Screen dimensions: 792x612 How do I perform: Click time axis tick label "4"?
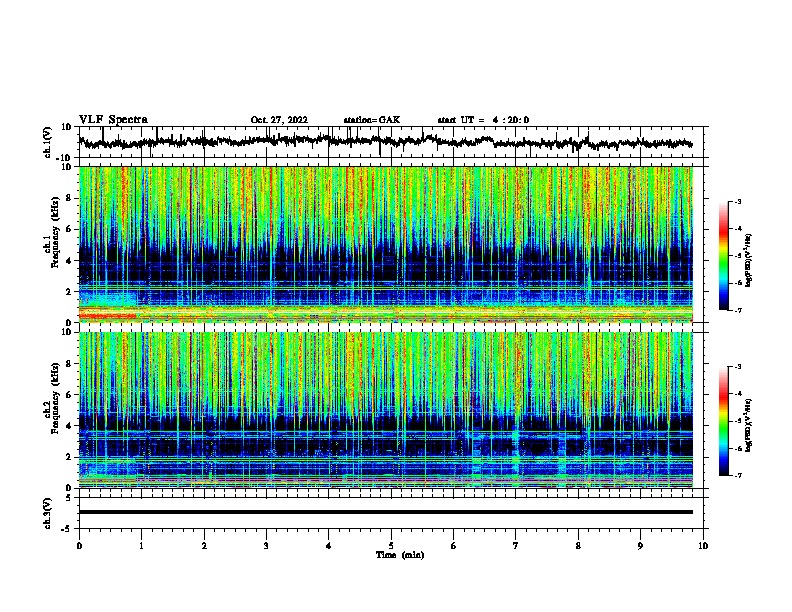tap(329, 546)
